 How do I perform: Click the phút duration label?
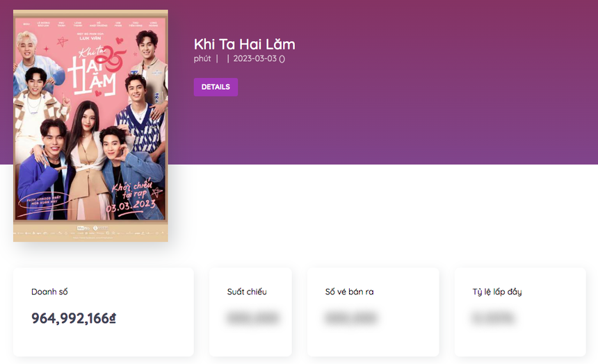pos(202,58)
